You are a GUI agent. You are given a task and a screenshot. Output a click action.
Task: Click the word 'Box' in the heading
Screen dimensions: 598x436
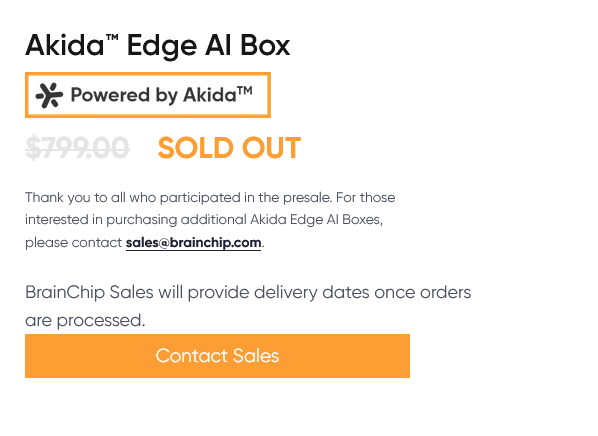(265, 45)
